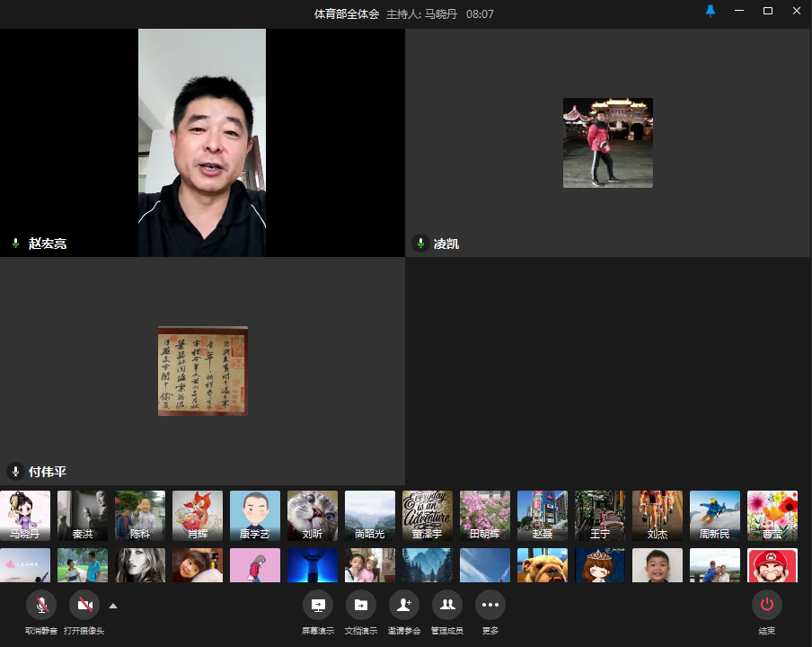Click participant 康学艺's cartoon avatar
Image resolution: width=812 pixels, height=647 pixels.
coord(255,515)
